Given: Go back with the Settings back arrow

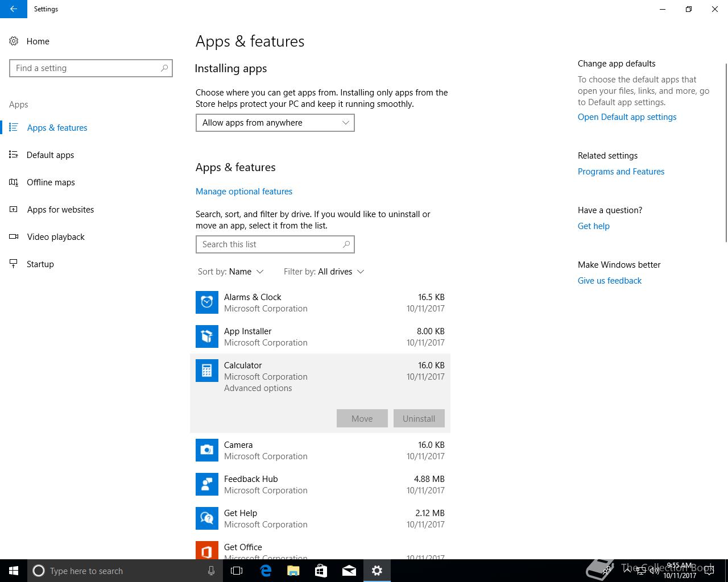Looking at the screenshot, I should pyautogui.click(x=14, y=9).
